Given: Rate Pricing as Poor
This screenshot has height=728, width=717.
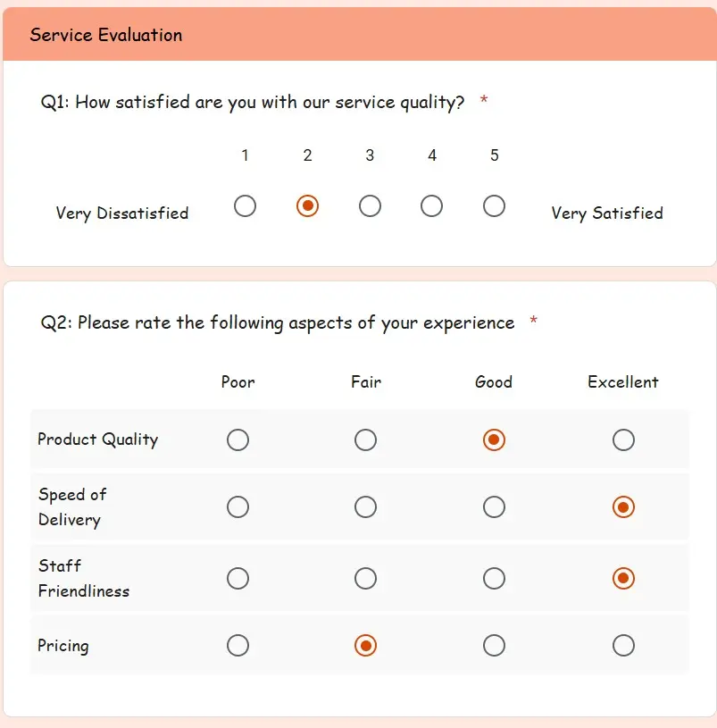Looking at the screenshot, I should [x=238, y=645].
